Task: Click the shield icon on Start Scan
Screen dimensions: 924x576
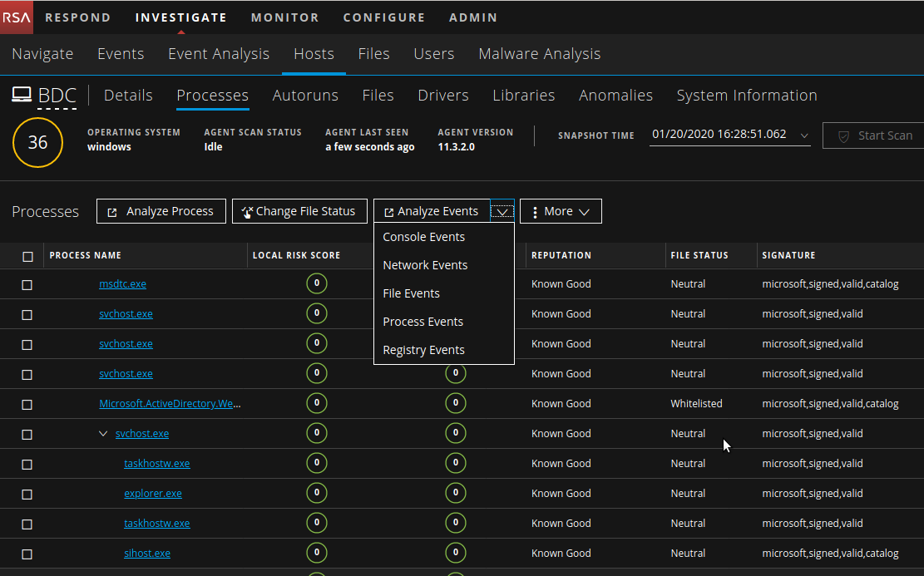Action: coord(842,135)
